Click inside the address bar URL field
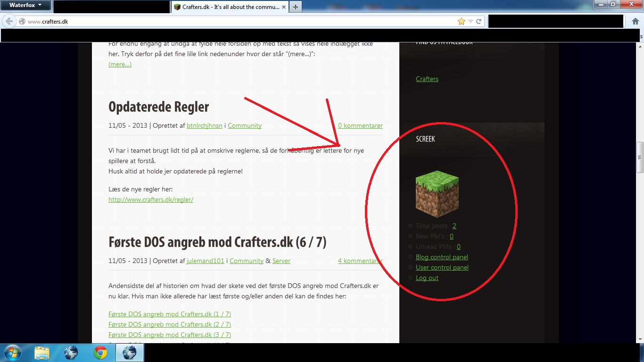Screen dimensions: 644x362 (x=236, y=21)
